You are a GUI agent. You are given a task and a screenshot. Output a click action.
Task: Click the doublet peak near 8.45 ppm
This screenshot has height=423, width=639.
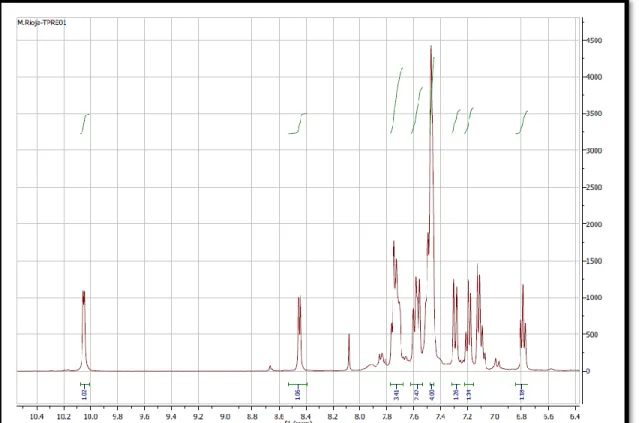click(x=300, y=298)
